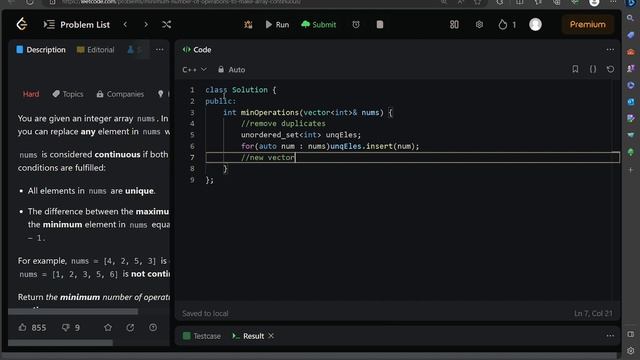This screenshot has width=640, height=360.
Task: Open the layout grid icon
Action: (454, 24)
